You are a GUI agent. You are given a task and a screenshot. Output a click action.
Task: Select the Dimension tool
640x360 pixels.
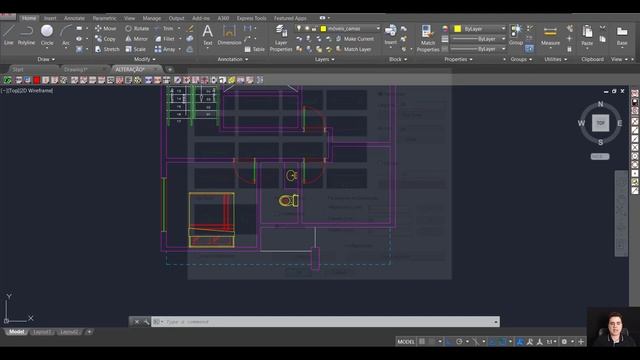coord(229,35)
